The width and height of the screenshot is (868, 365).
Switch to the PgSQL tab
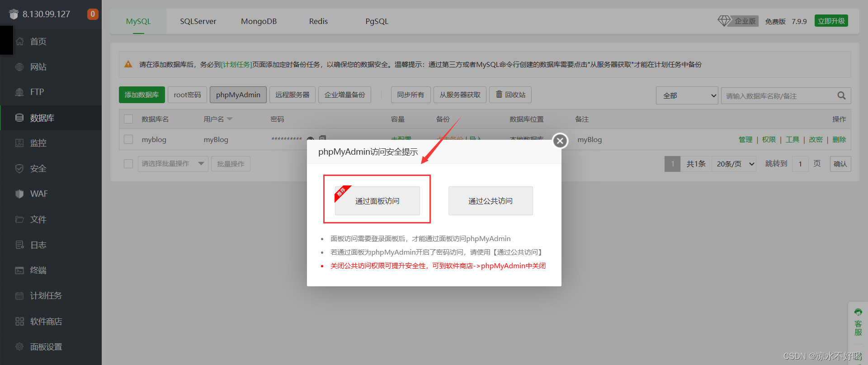point(377,21)
